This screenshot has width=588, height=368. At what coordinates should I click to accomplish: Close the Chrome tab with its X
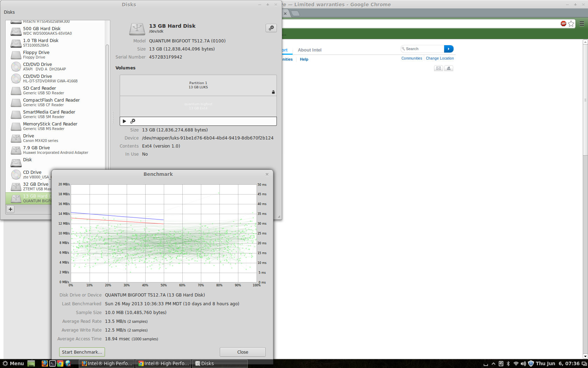(x=285, y=14)
